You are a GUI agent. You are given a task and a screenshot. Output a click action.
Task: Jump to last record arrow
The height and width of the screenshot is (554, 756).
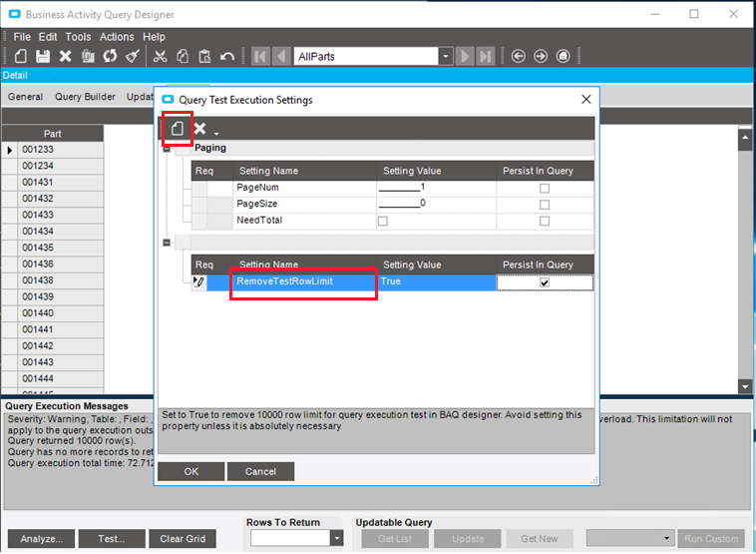click(486, 57)
